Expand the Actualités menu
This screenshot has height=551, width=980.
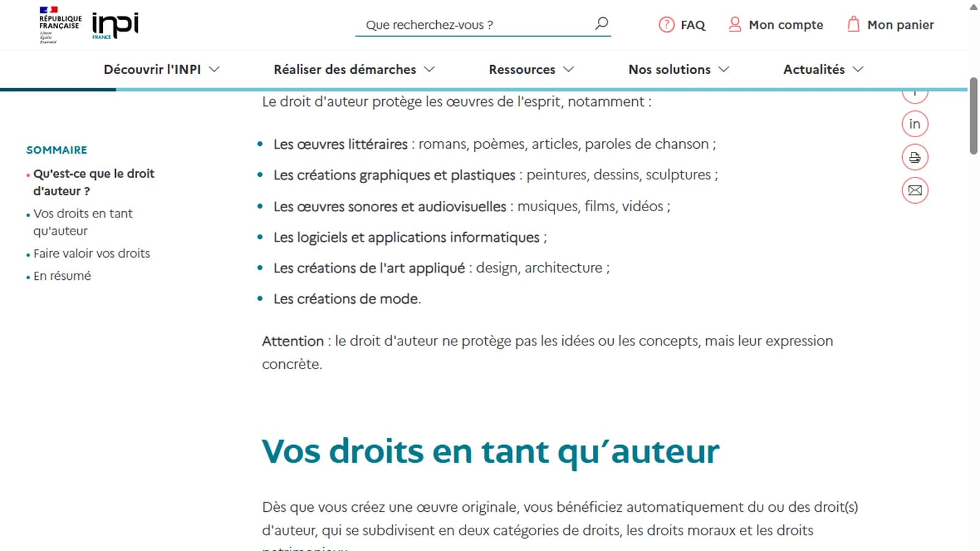tap(823, 70)
